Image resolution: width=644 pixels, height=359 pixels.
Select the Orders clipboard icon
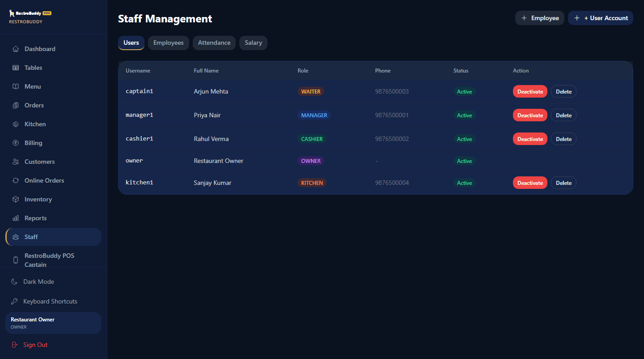pos(16,105)
